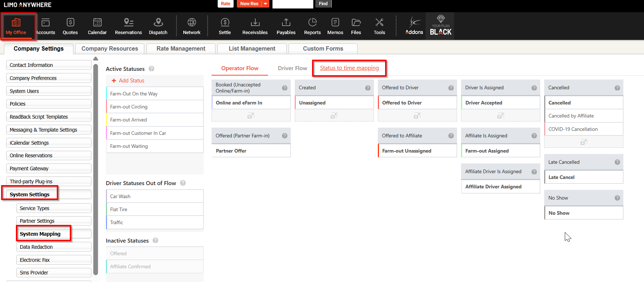Click the Add Status button

[x=128, y=81]
